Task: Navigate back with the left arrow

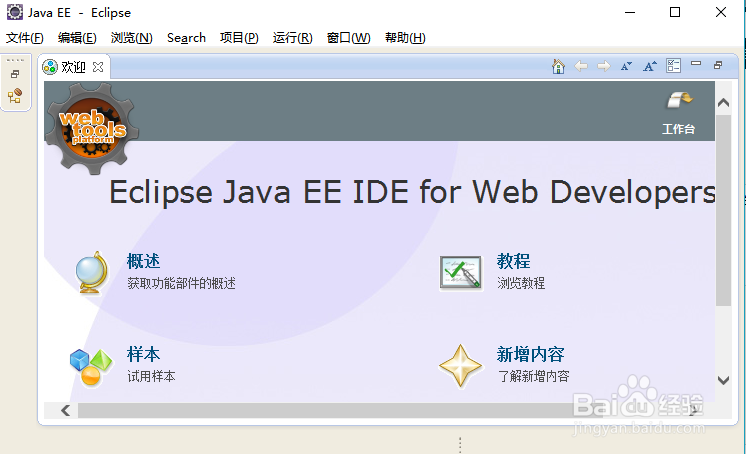Action: (581, 66)
